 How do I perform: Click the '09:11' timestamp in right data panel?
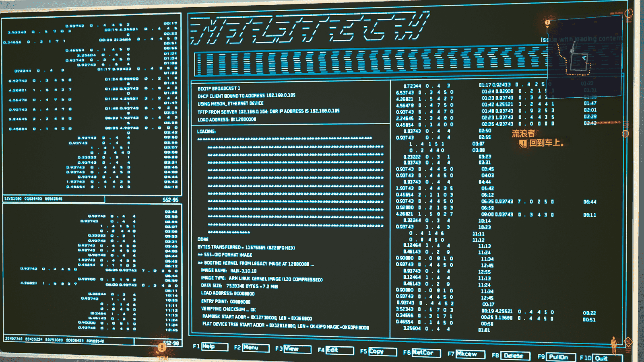(590, 215)
